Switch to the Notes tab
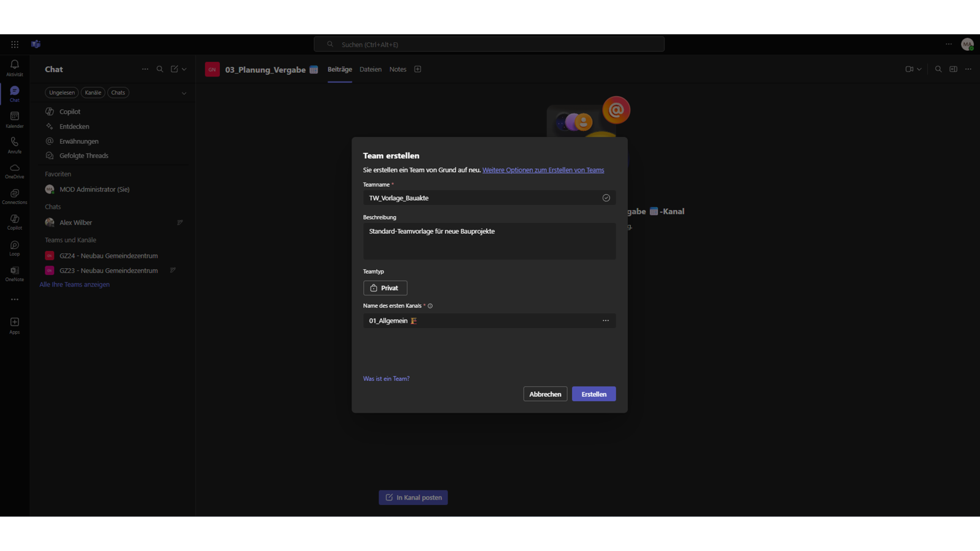Screen dimensions: 980x551 [398, 69]
